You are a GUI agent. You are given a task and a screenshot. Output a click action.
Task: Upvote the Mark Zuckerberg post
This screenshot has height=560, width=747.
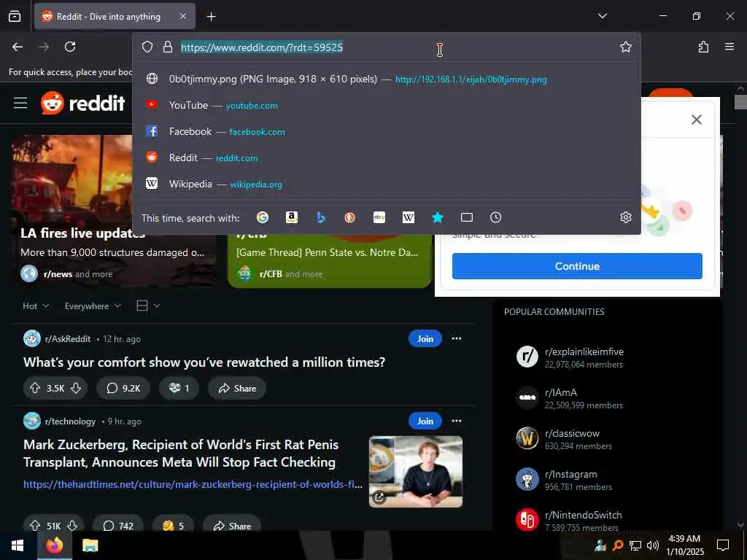pyautogui.click(x=35, y=525)
